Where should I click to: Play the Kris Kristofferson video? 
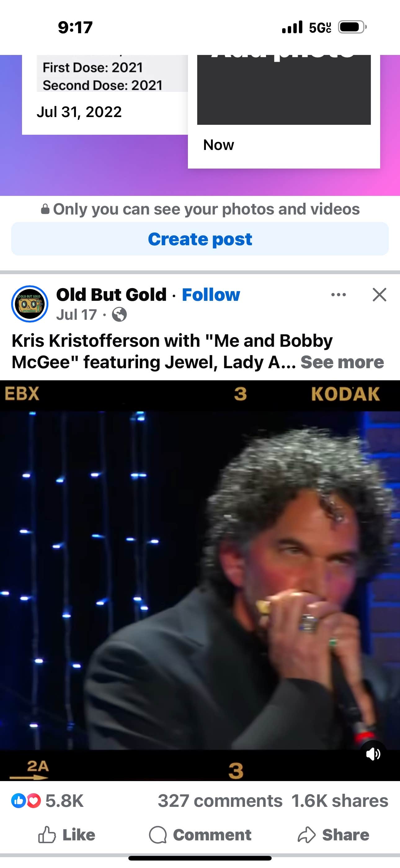pos(200,580)
